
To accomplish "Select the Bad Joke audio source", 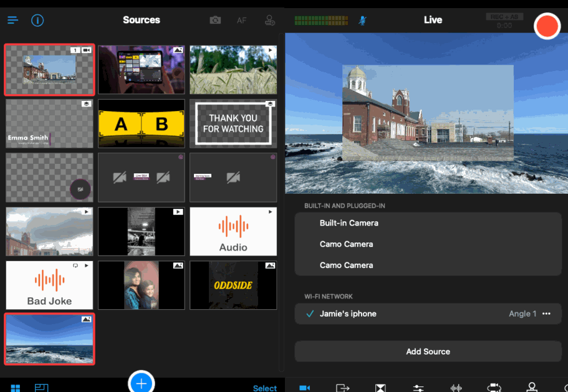I will point(50,285).
